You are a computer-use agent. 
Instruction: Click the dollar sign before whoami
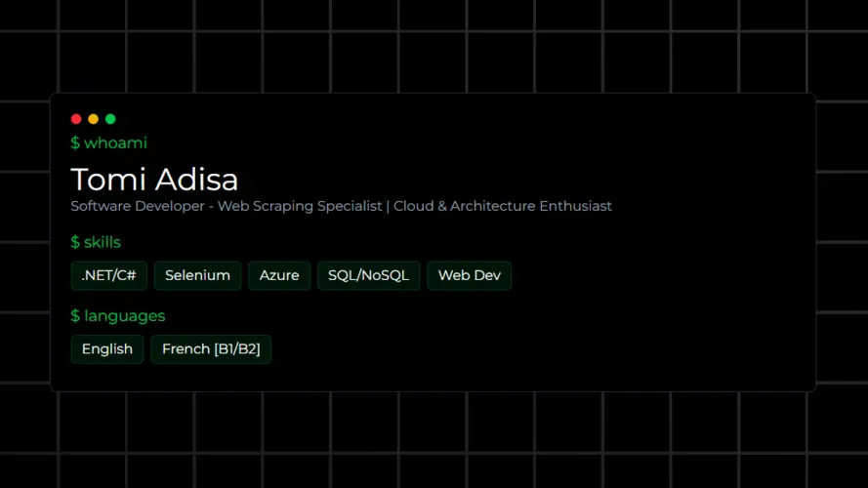[x=75, y=143]
